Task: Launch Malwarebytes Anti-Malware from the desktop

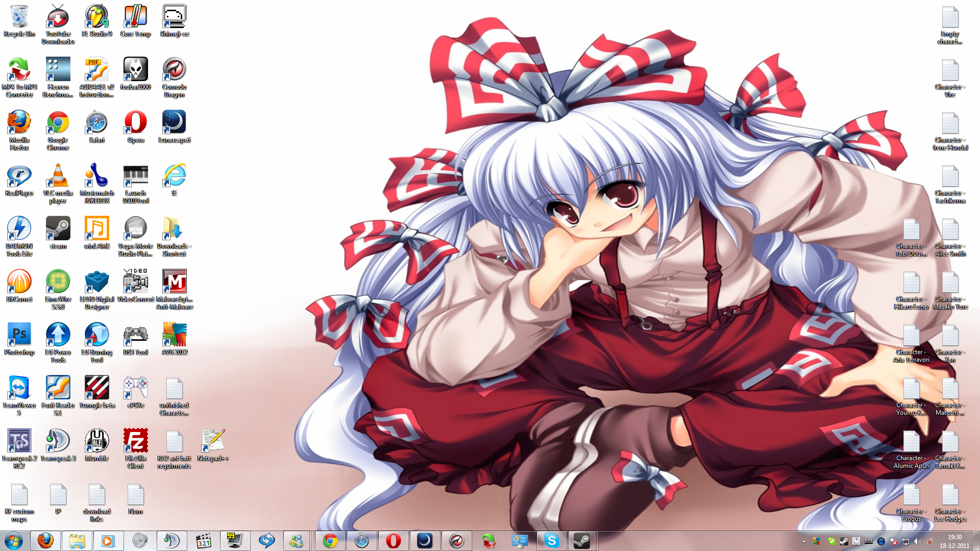Action: tap(175, 290)
